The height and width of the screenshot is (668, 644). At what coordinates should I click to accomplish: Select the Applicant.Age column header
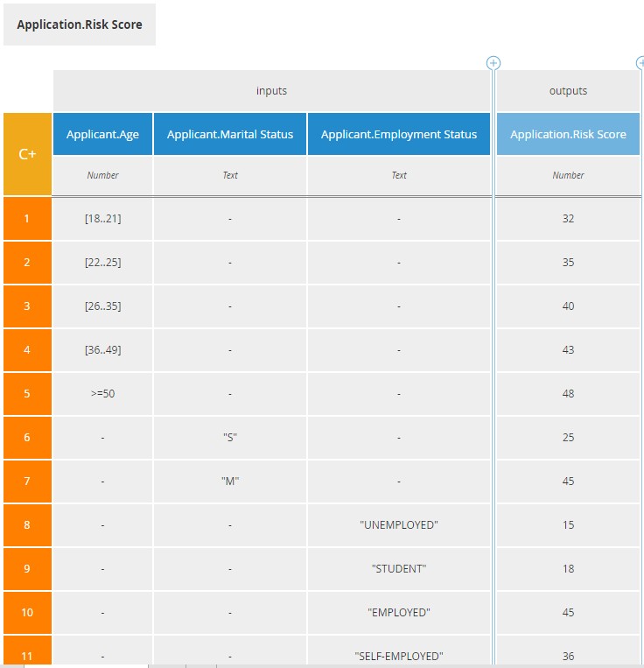click(x=102, y=135)
